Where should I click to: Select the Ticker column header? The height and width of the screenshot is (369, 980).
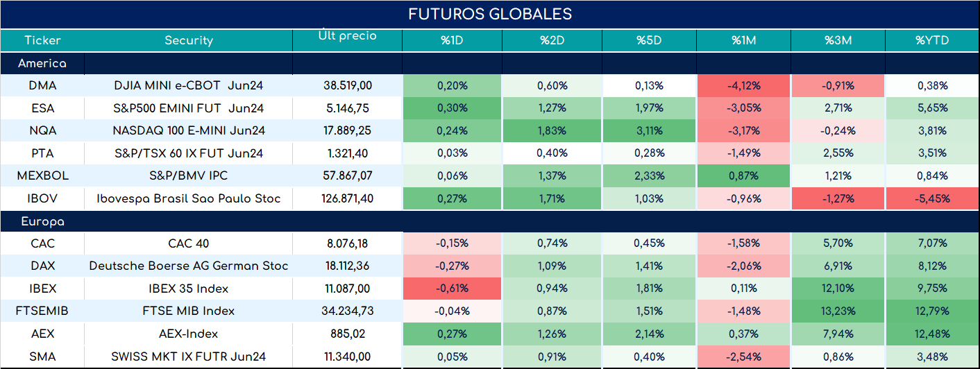point(42,40)
